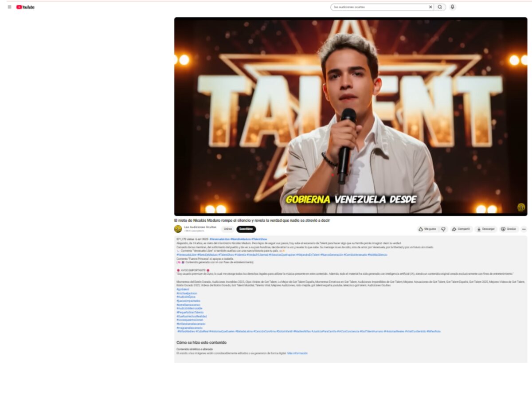Start voice search with the microphone

pyautogui.click(x=452, y=7)
